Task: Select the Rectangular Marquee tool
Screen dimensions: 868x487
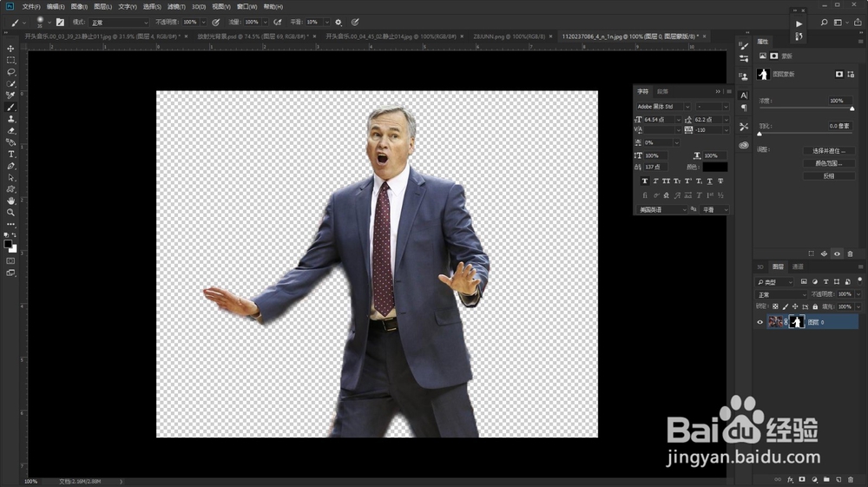Action: [x=10, y=60]
